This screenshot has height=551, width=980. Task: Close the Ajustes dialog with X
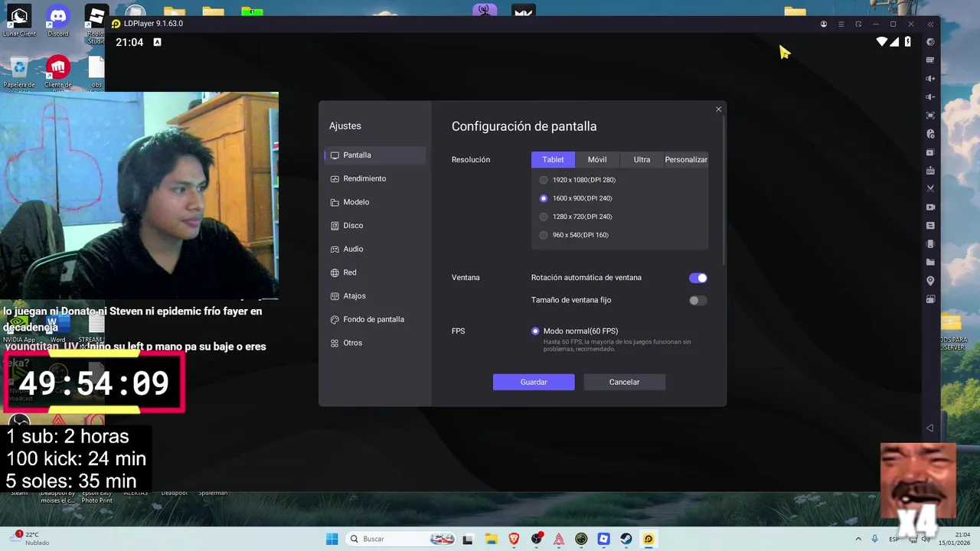pyautogui.click(x=718, y=109)
